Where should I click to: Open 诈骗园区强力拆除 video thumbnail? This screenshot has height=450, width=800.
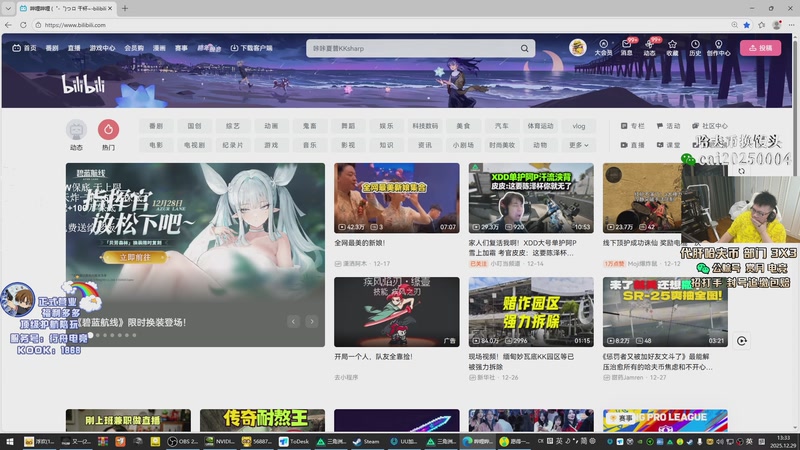531,312
